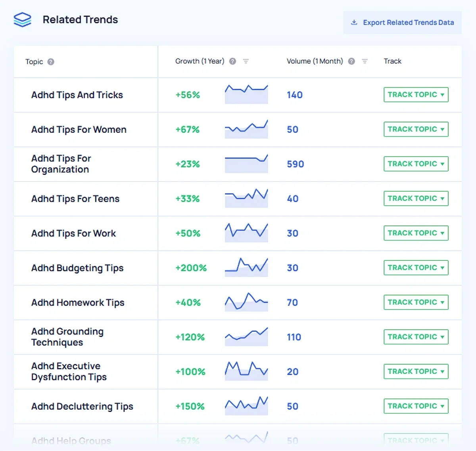
Task: Select the Adhd Homework Tips topic name
Action: point(78,302)
